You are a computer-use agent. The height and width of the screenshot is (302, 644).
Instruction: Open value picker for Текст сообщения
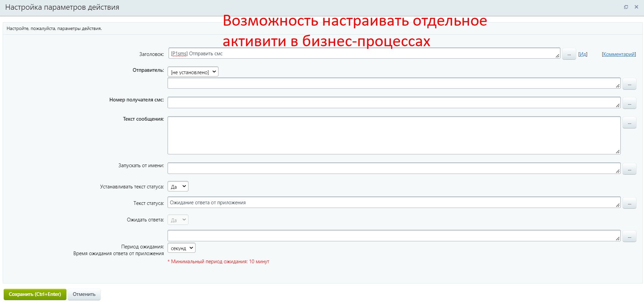pyautogui.click(x=629, y=123)
